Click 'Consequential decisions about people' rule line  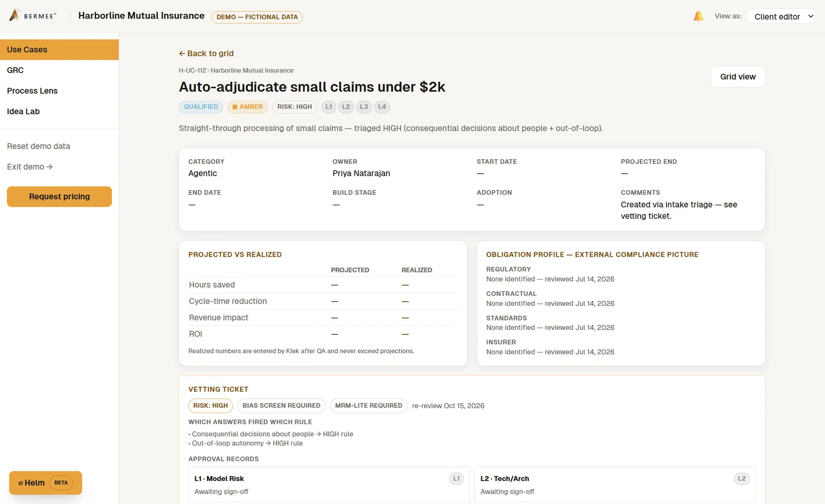(x=271, y=434)
